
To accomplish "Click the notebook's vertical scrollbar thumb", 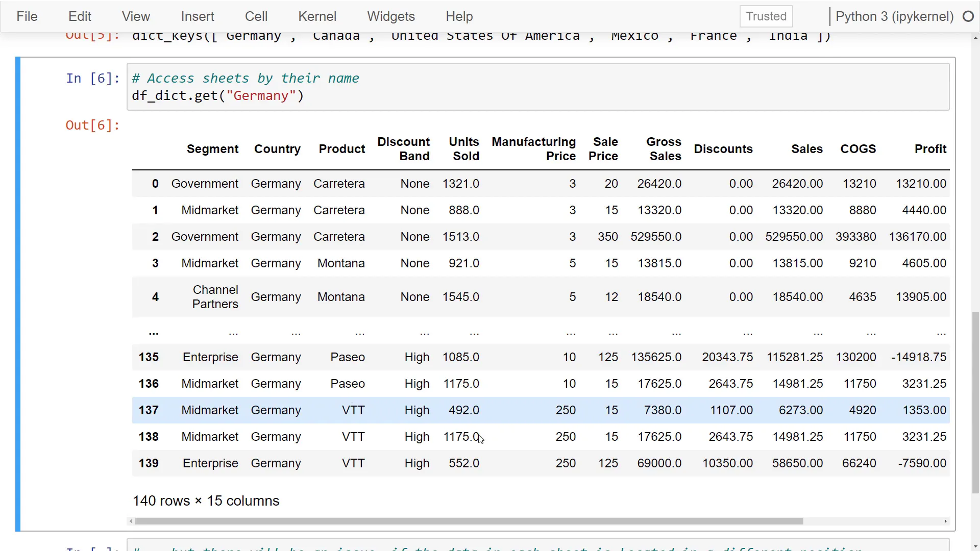I will point(975,403).
